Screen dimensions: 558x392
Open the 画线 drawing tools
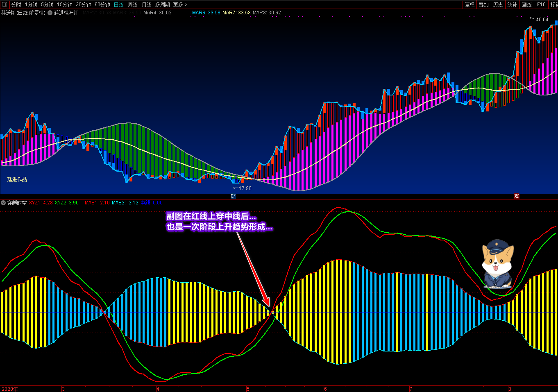(526, 5)
